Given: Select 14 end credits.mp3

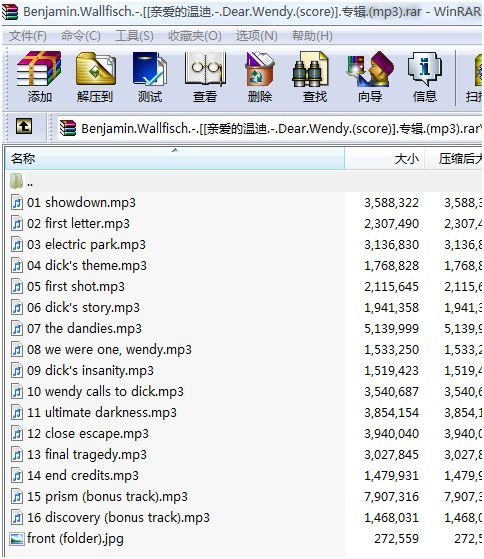Looking at the screenshot, I should coord(83,476).
